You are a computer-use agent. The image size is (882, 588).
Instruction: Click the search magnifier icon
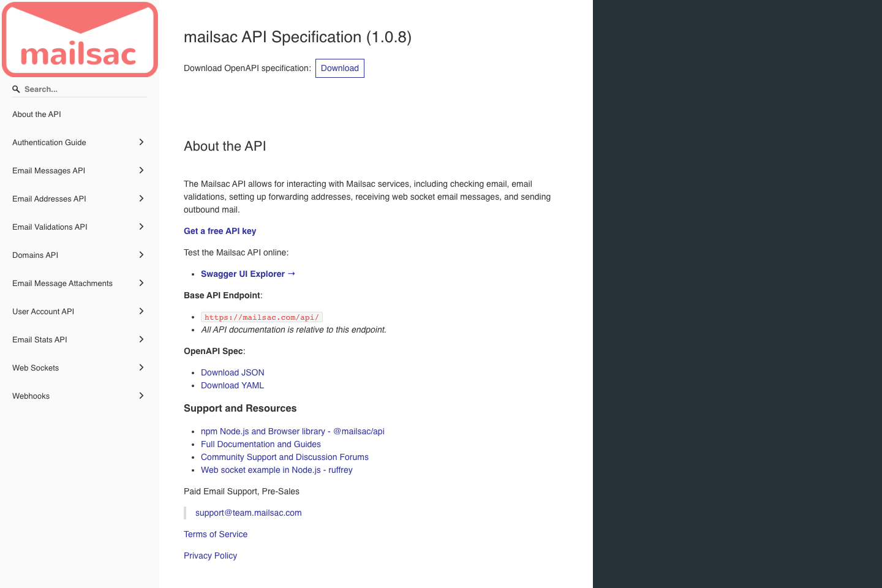coord(15,89)
